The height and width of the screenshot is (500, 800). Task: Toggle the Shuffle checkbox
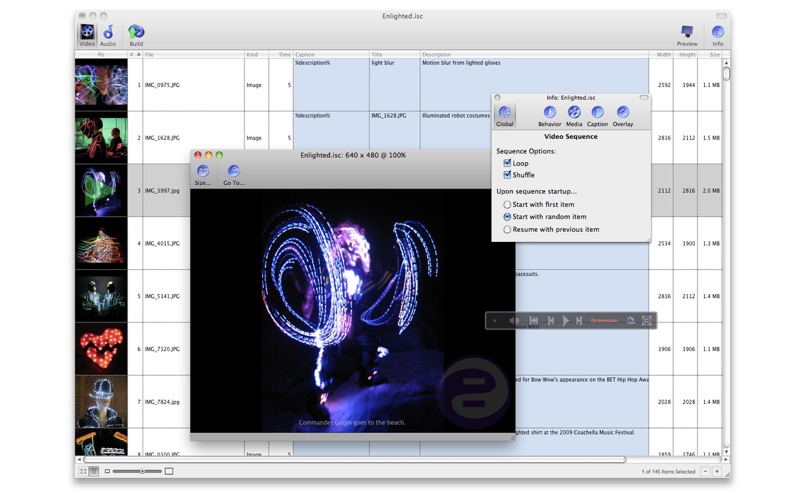507,174
